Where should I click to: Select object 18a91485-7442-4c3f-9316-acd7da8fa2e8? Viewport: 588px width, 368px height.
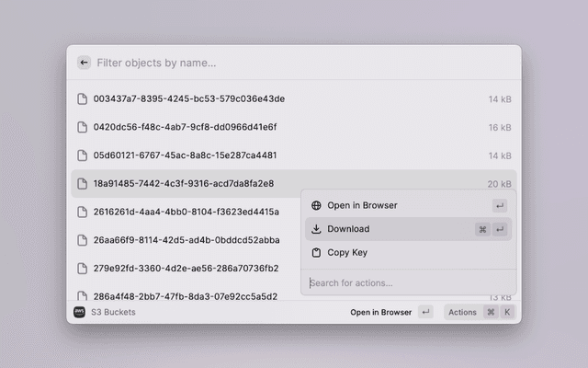pos(184,184)
